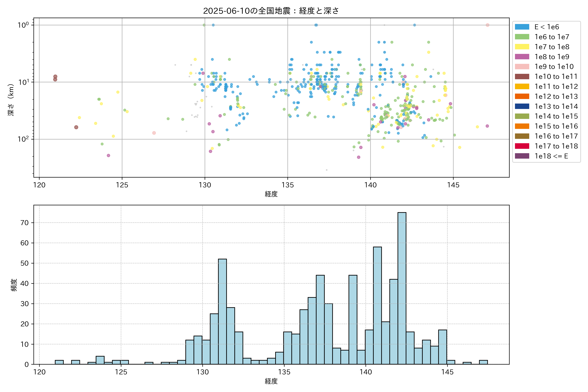Click the magenta '1e8 to 1e9' legend swatch

(x=522, y=57)
